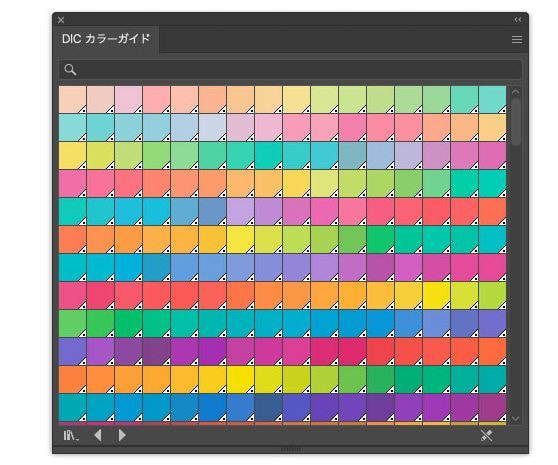
Task: Click the scrollbar down arrow
Action: tap(515, 418)
